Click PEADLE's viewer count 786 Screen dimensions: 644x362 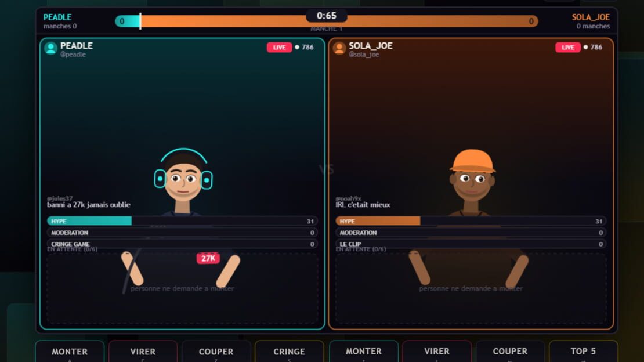307,47
